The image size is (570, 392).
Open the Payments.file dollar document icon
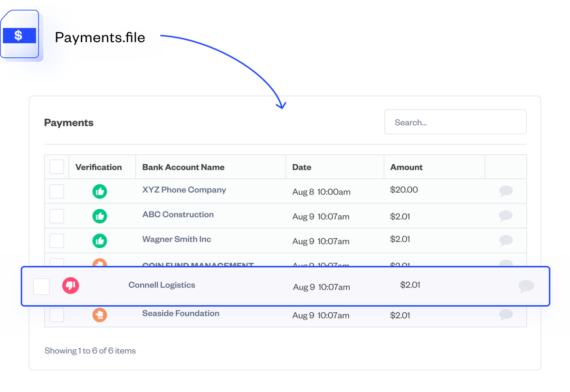(x=22, y=35)
